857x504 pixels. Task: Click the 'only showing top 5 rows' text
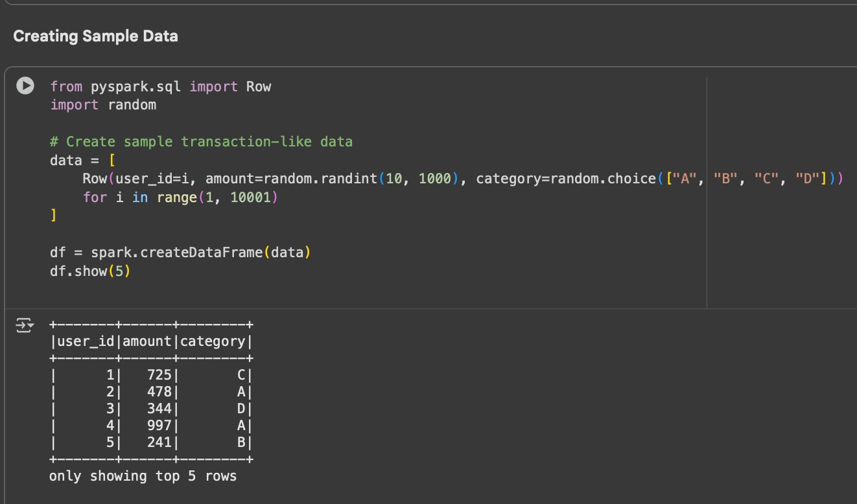pyautogui.click(x=143, y=476)
